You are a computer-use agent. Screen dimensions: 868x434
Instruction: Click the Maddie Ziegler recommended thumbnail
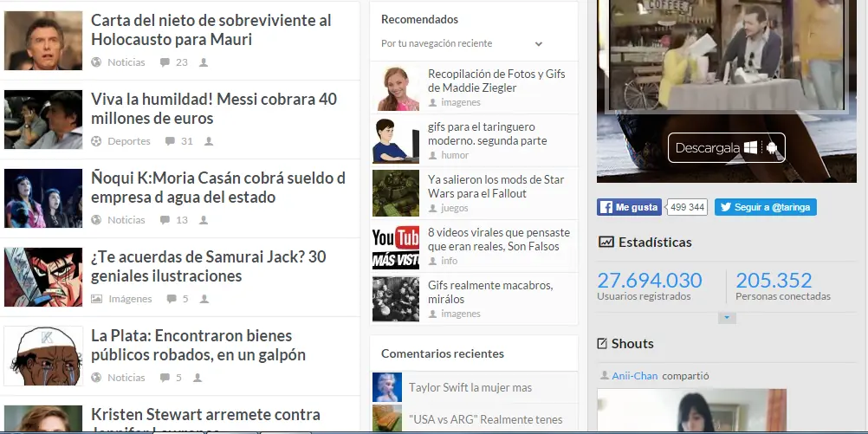pyautogui.click(x=395, y=87)
